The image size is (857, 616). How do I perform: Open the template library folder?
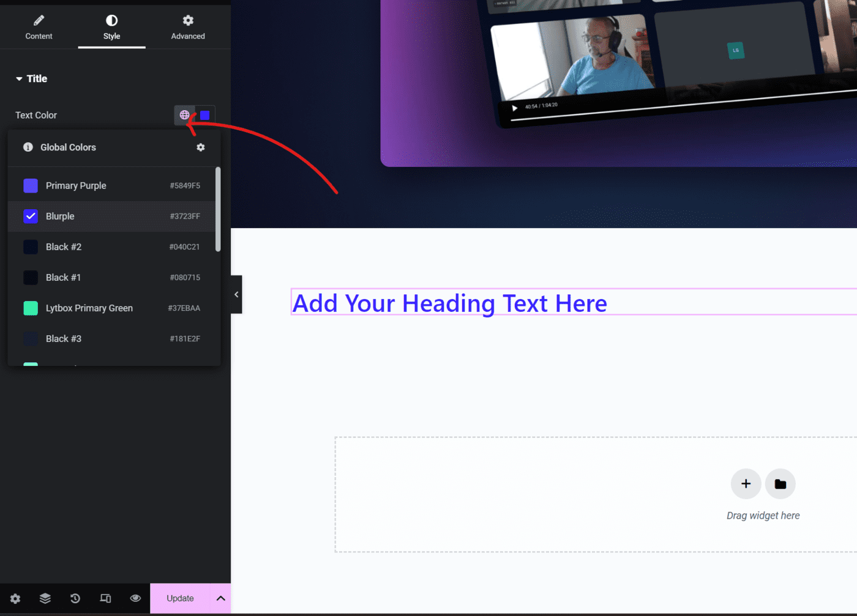[x=780, y=484]
